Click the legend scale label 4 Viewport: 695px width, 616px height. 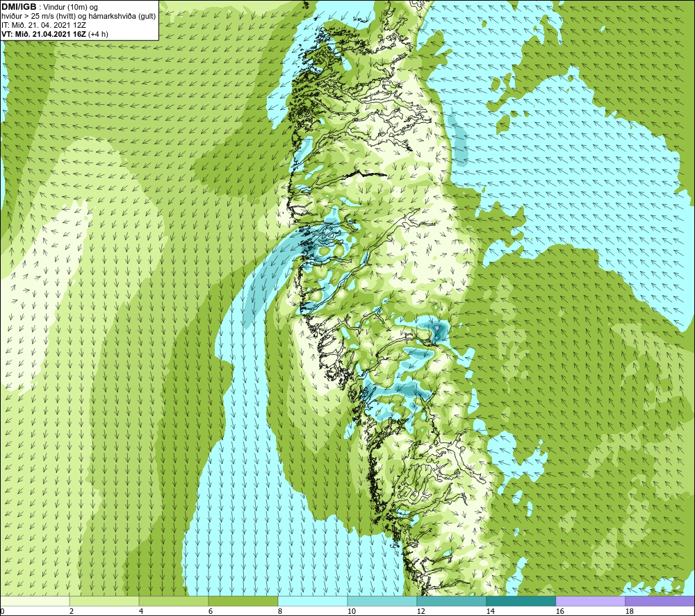tap(141, 612)
